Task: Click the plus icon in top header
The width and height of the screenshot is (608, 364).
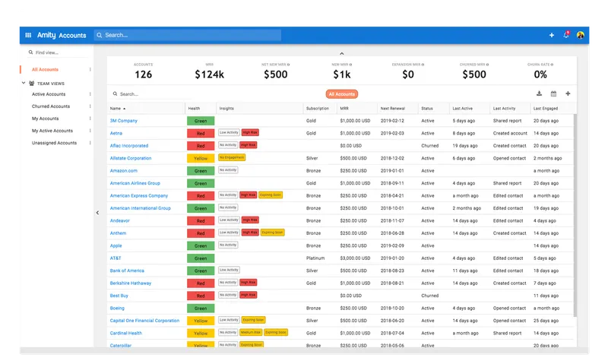Action: pyautogui.click(x=552, y=35)
